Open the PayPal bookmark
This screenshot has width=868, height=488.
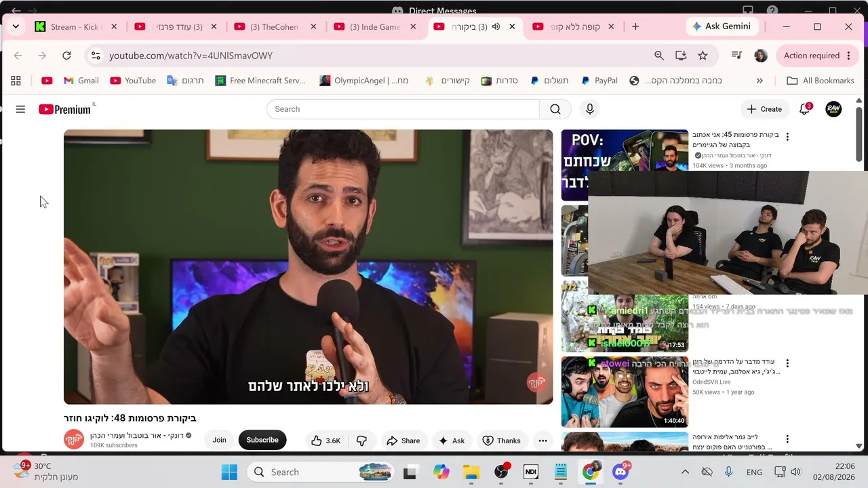(599, 81)
